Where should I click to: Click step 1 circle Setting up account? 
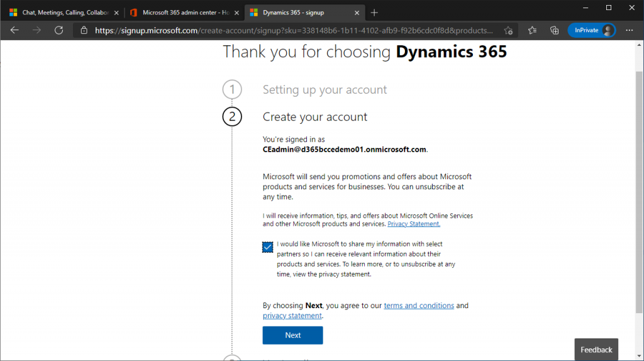tap(232, 89)
